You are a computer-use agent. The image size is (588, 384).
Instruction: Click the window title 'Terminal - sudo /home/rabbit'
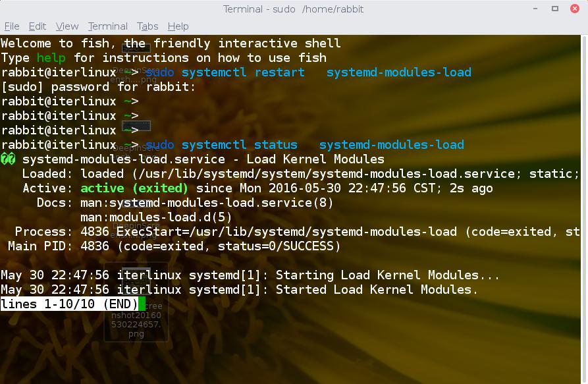click(293, 9)
